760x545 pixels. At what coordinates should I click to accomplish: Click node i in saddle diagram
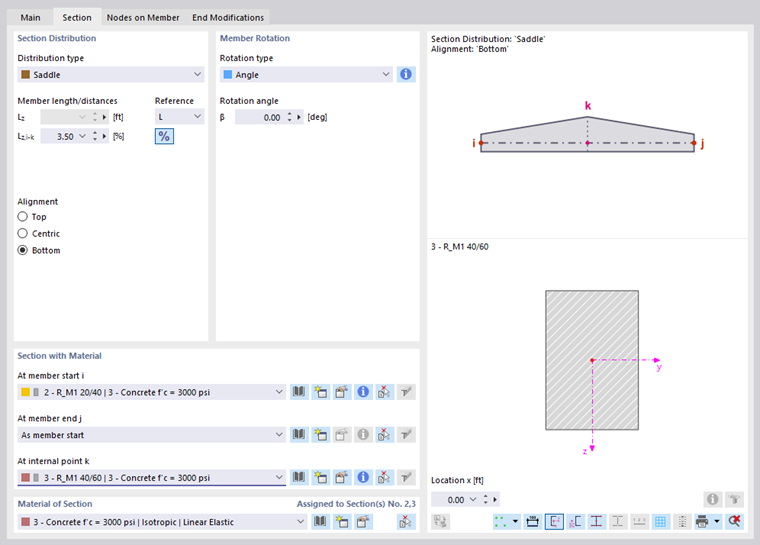(x=481, y=143)
